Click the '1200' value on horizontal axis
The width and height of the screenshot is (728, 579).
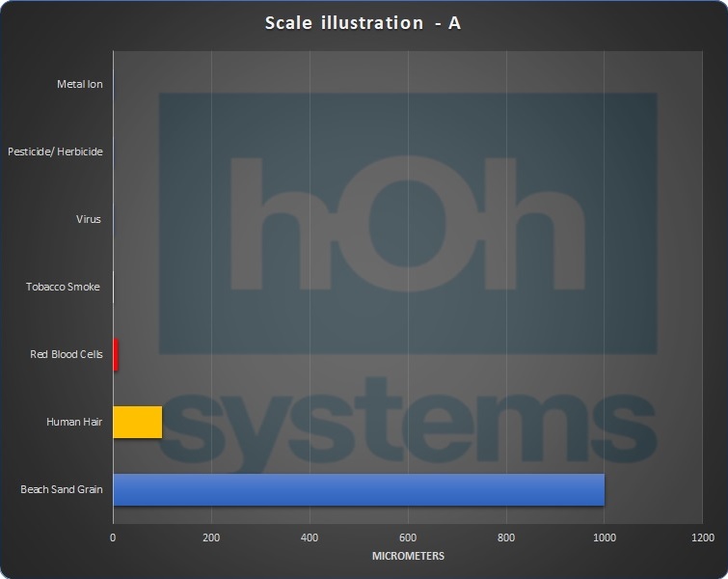703,538
